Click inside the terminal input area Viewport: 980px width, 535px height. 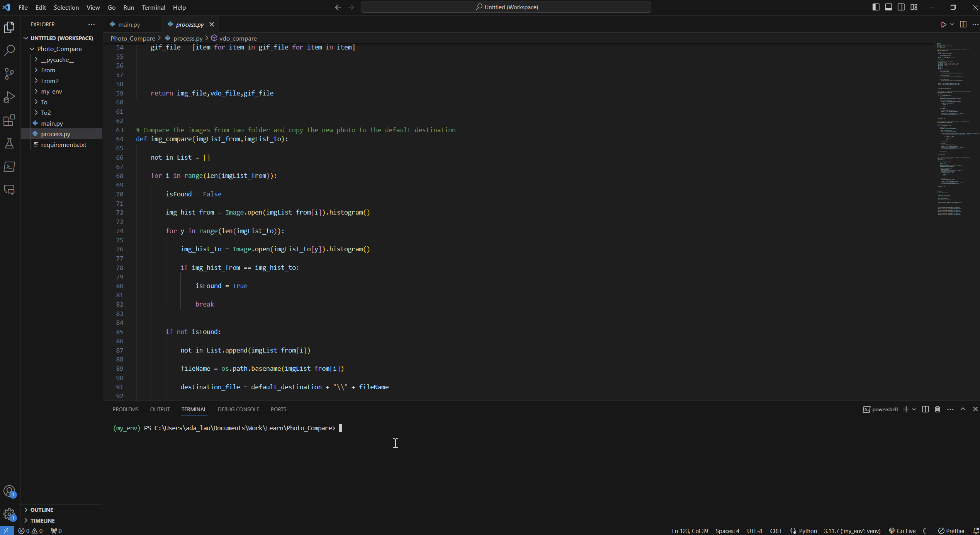tap(396, 443)
